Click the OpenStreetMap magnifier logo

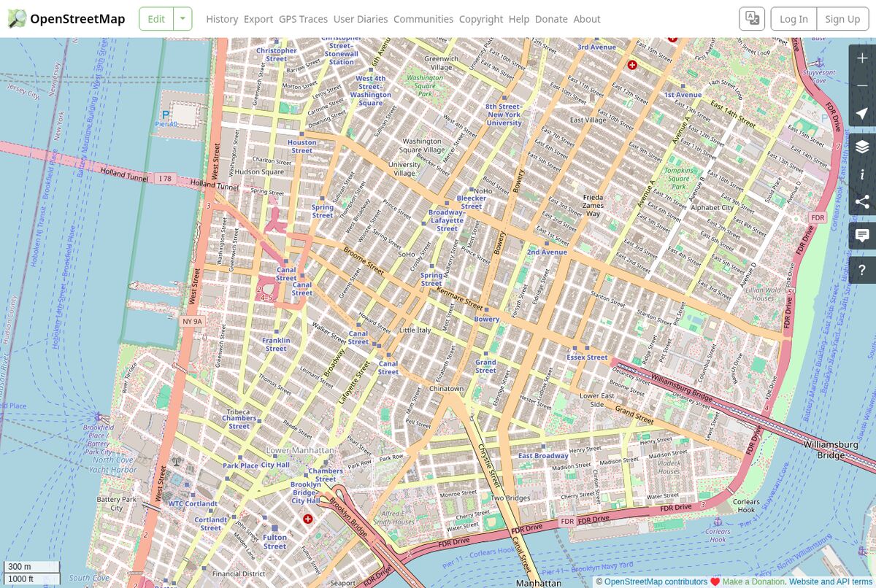(x=17, y=19)
